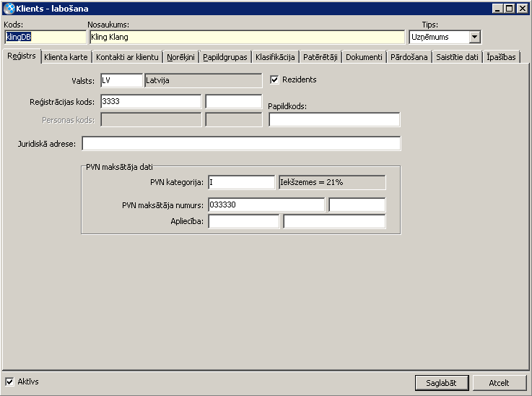The image size is (532, 396).
Task: Switch to the Klienta karte tab
Action: [x=66, y=56]
